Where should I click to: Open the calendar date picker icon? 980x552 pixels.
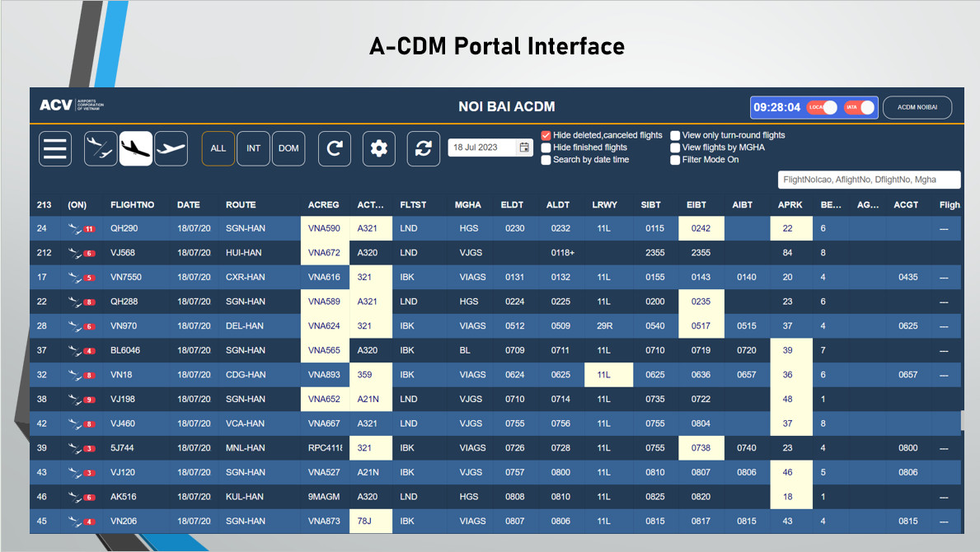(x=524, y=147)
